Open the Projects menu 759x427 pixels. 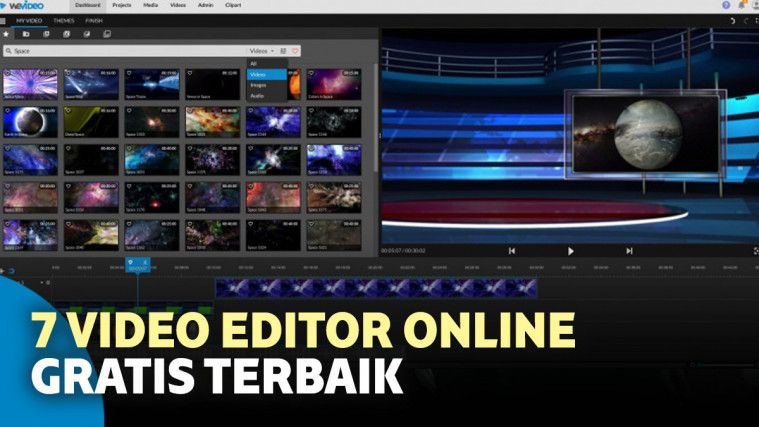(121, 5)
